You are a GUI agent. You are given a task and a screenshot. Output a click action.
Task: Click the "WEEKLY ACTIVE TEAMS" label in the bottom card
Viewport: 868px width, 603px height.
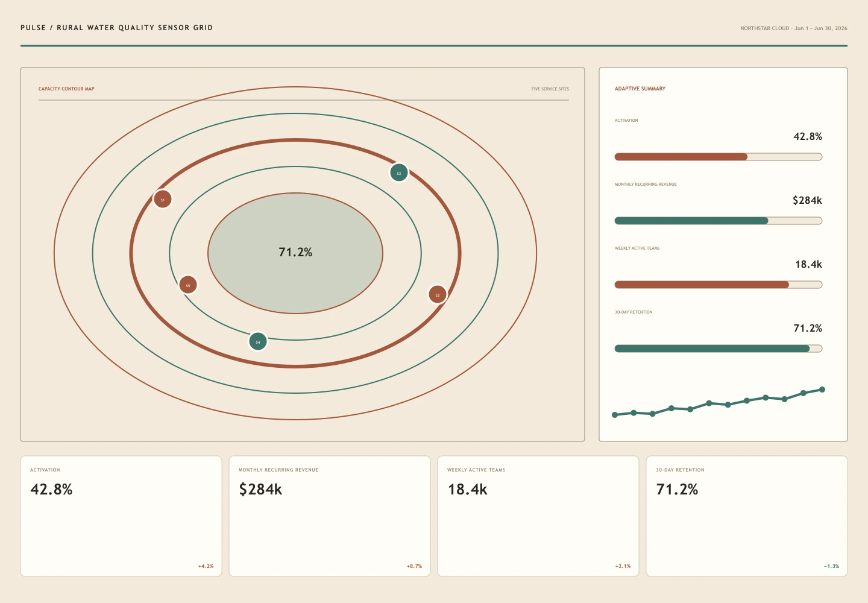[x=476, y=470]
